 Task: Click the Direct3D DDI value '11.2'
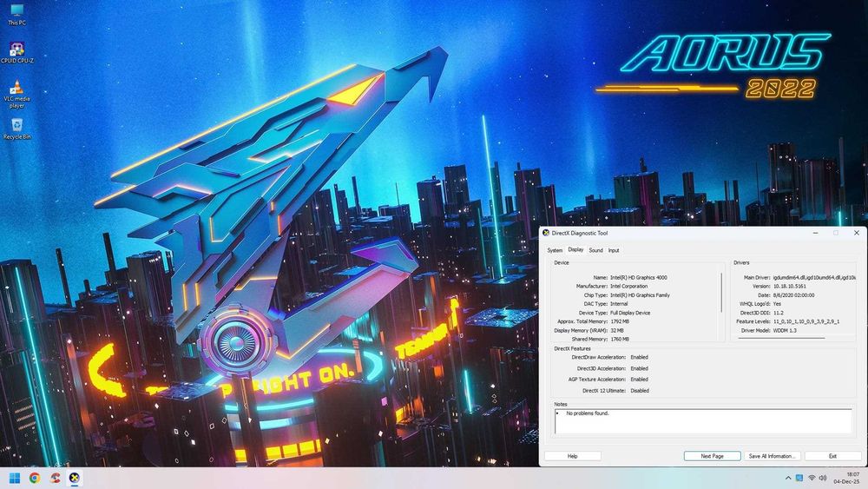pyautogui.click(x=778, y=313)
